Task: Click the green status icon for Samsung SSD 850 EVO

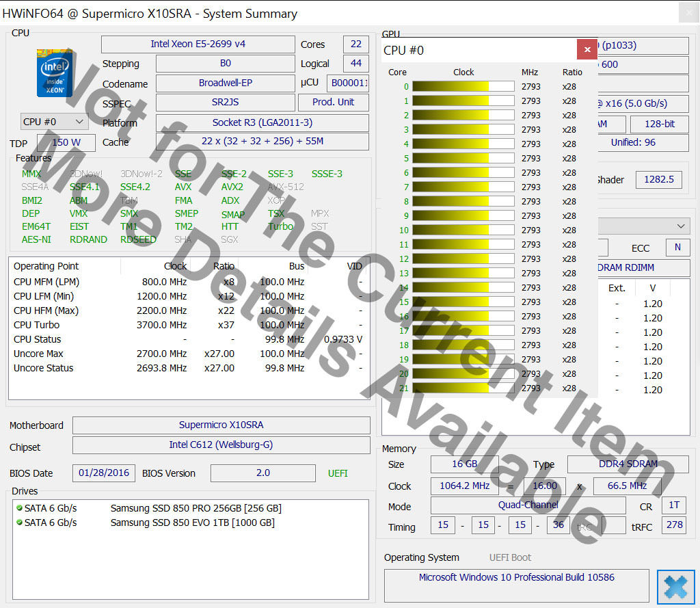Action: tap(19, 522)
